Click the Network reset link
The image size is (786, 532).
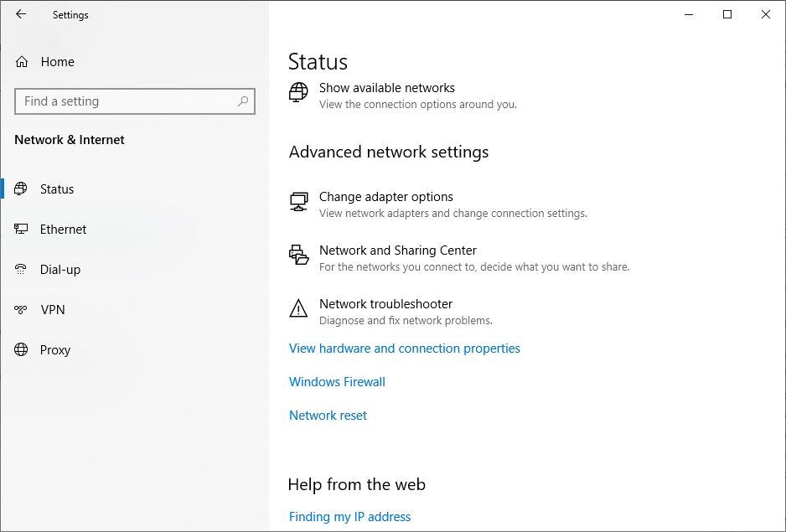pos(328,415)
